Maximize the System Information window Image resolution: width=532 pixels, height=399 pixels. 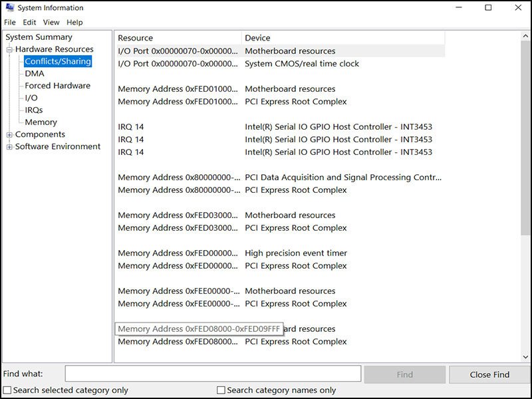click(488, 8)
